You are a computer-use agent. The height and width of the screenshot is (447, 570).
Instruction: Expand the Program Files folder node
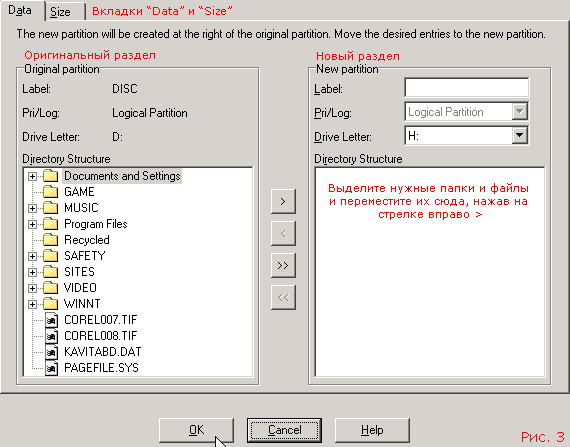tap(32, 224)
